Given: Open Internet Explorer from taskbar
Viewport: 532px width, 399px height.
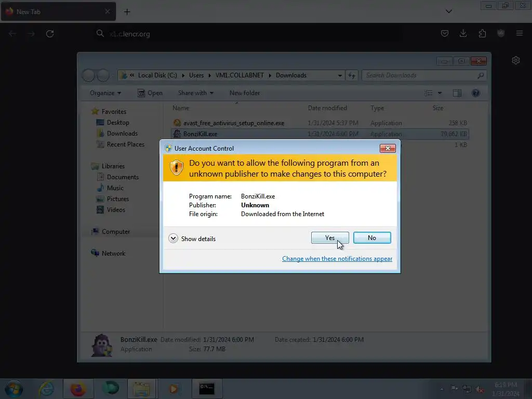Looking at the screenshot, I should click(x=46, y=389).
